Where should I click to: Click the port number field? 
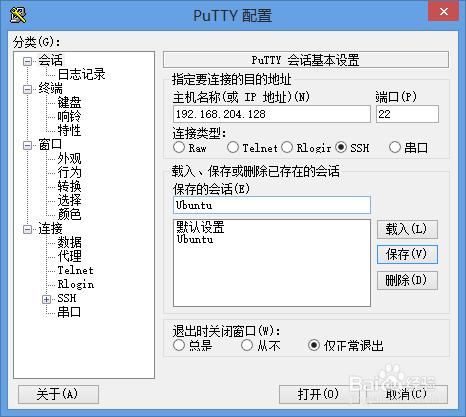[407, 114]
